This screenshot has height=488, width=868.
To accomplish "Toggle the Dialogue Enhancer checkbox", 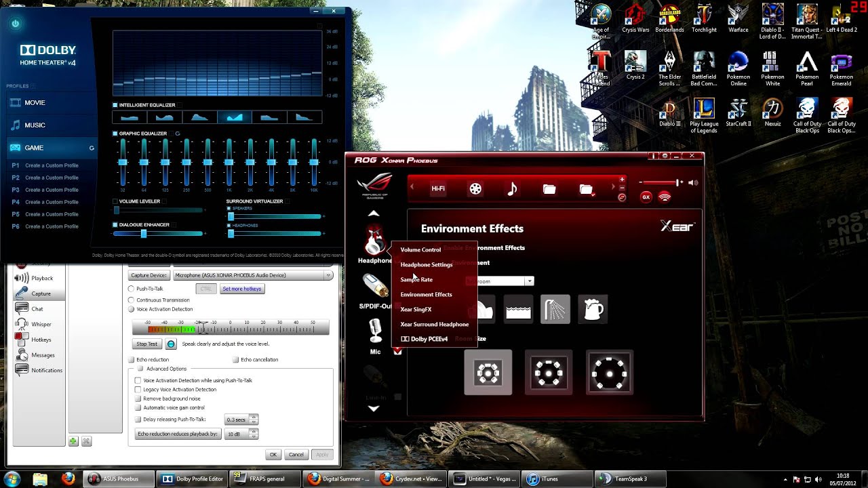I will click(x=115, y=224).
